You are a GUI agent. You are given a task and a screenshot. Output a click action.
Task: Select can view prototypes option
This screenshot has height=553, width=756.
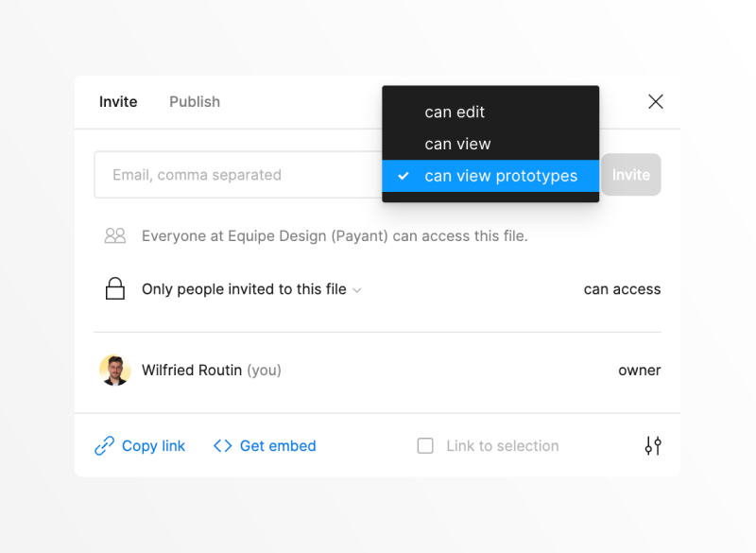click(501, 176)
